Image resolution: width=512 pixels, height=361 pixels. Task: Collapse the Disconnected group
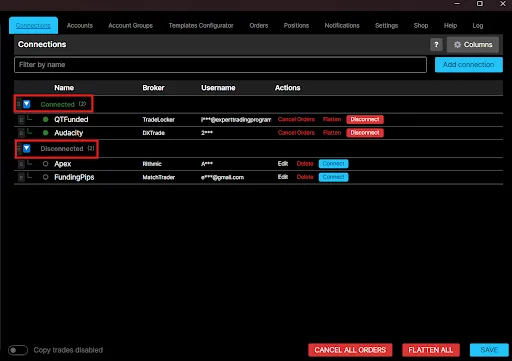[x=27, y=148]
